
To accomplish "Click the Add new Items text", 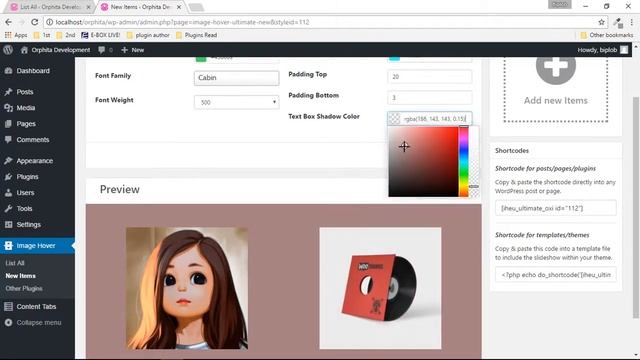I will point(556,100).
